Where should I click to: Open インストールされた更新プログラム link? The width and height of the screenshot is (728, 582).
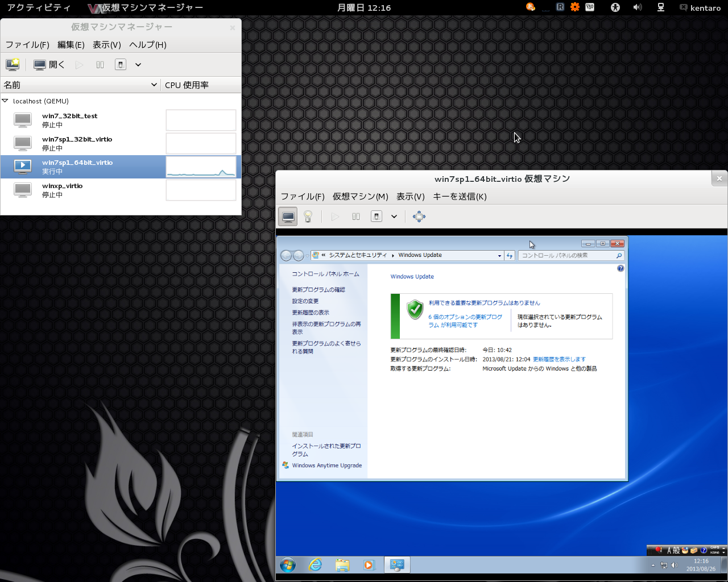326,450
